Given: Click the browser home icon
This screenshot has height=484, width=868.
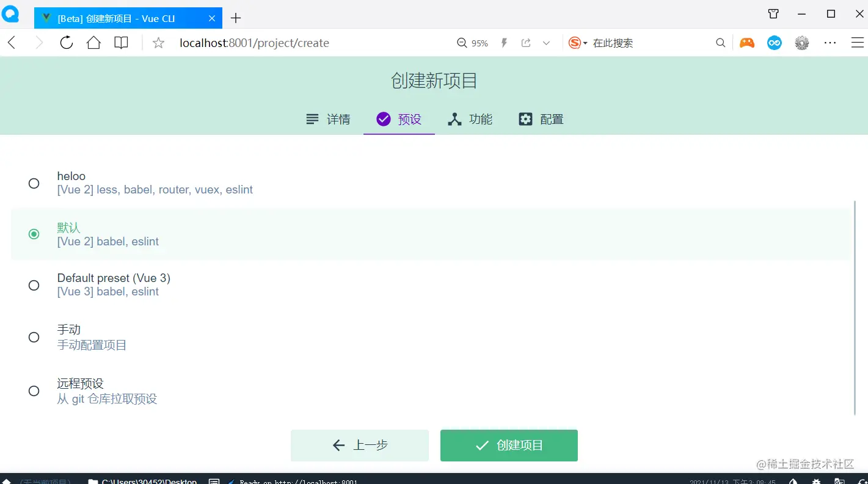Looking at the screenshot, I should 93,42.
